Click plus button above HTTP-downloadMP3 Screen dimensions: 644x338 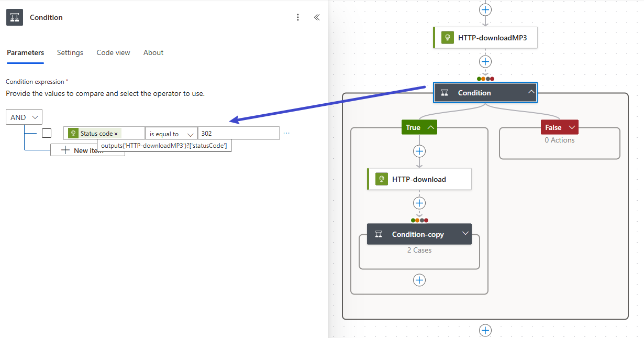coord(485,9)
